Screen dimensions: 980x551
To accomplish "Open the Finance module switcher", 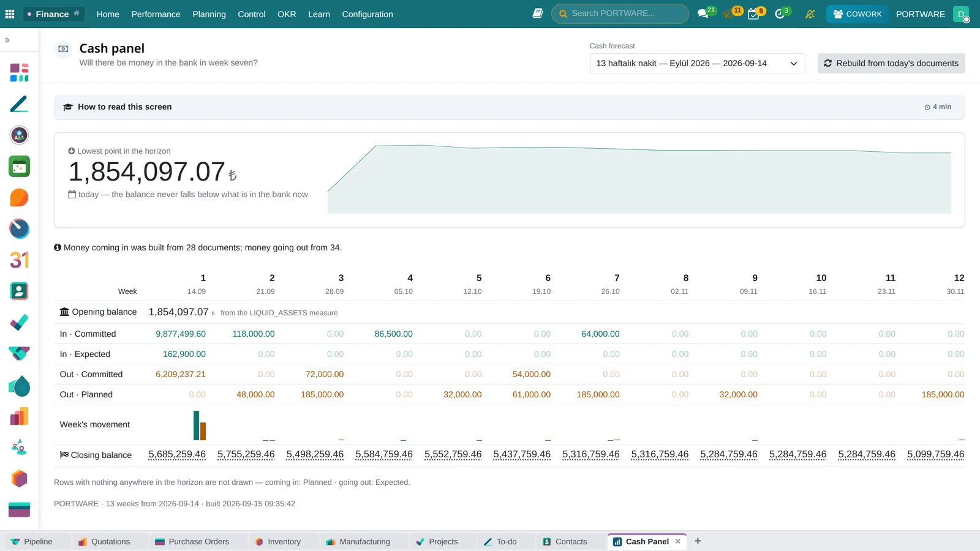I will point(54,13).
